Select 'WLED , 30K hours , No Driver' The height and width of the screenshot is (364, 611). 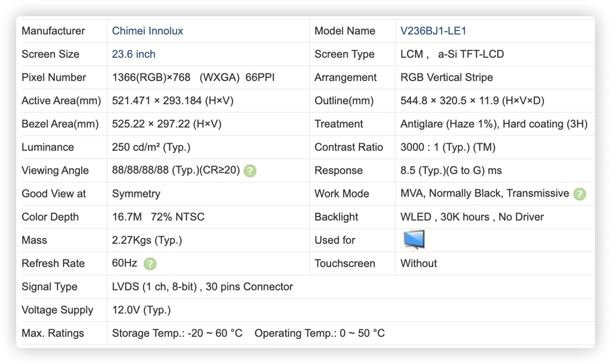click(x=472, y=217)
